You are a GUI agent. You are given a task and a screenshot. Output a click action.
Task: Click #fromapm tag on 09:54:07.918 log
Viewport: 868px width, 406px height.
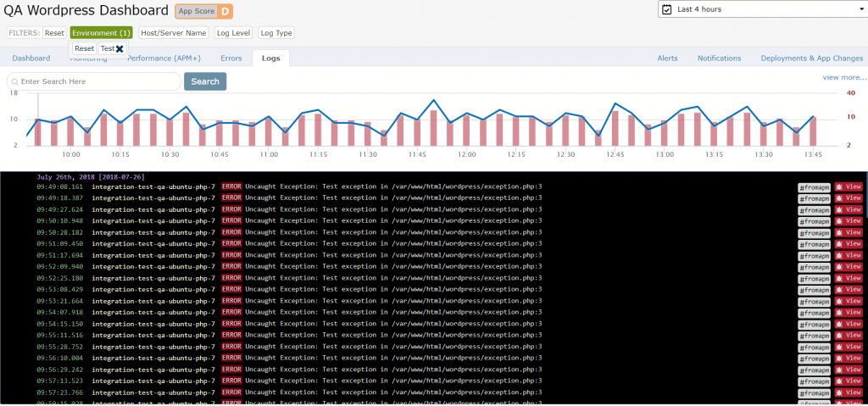pyautogui.click(x=815, y=313)
